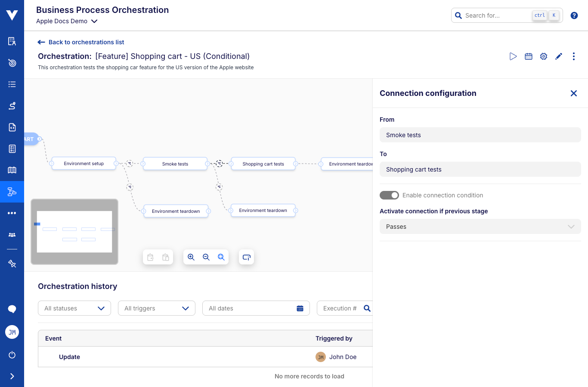Open the schedule calendar icon

(528, 56)
